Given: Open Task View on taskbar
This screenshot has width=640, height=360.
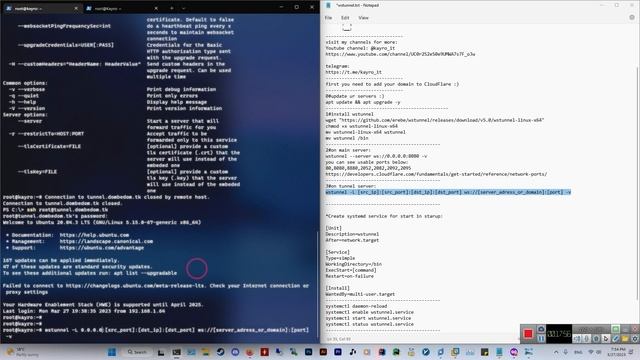Looking at the screenshot, I should [x=161, y=352].
